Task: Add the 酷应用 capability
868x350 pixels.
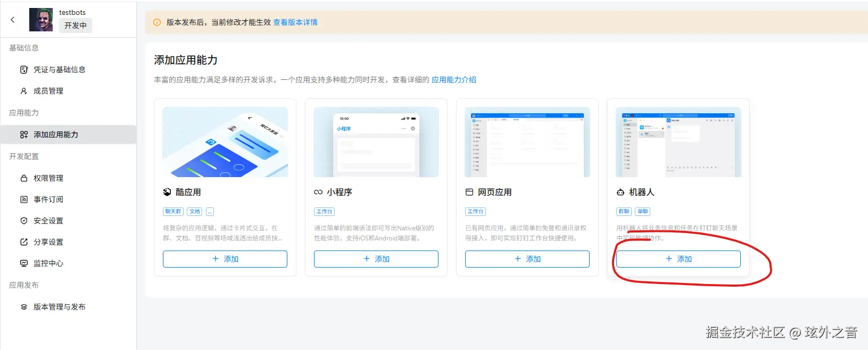Action: (x=225, y=259)
